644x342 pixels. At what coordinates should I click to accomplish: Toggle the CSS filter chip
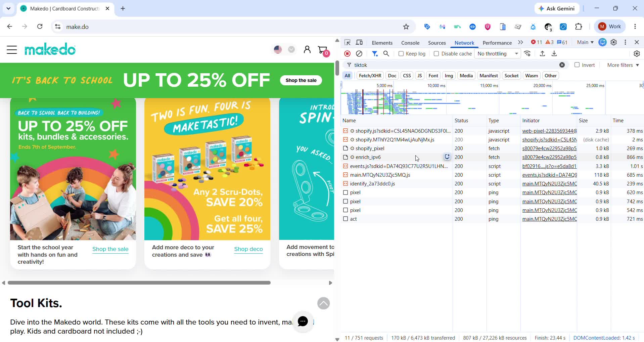[x=407, y=76]
